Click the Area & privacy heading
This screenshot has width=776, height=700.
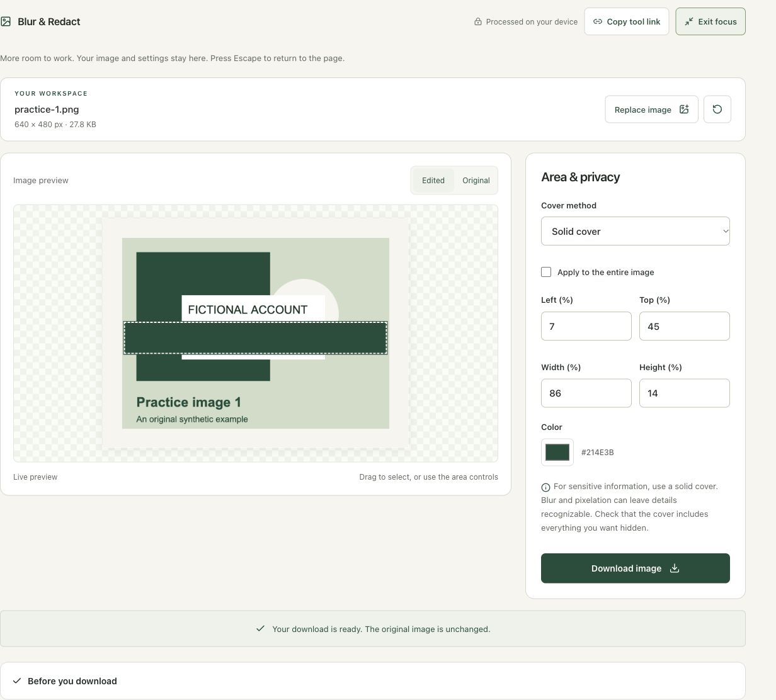pos(580,177)
